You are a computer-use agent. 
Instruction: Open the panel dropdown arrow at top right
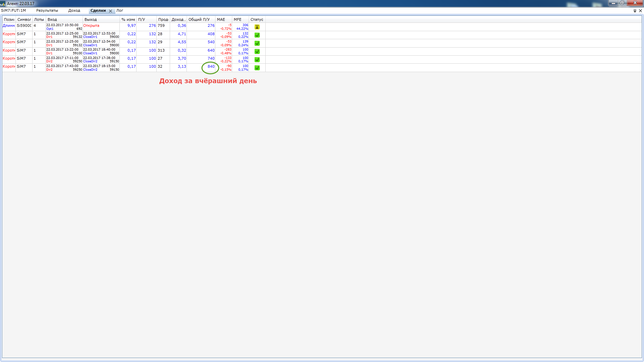click(x=635, y=11)
